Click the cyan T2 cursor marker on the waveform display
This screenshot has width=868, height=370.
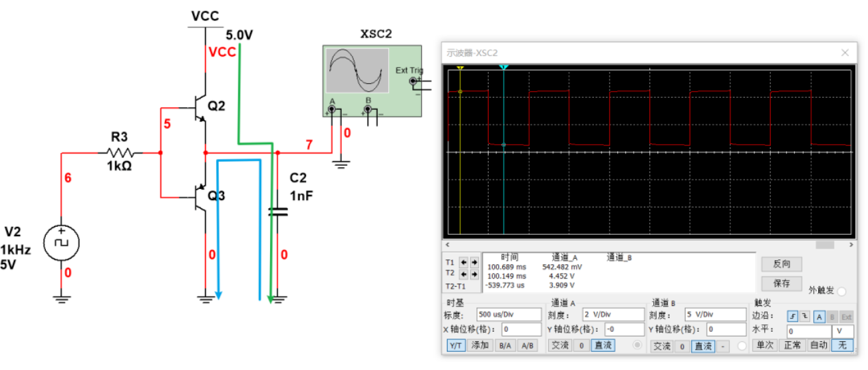[x=504, y=68]
